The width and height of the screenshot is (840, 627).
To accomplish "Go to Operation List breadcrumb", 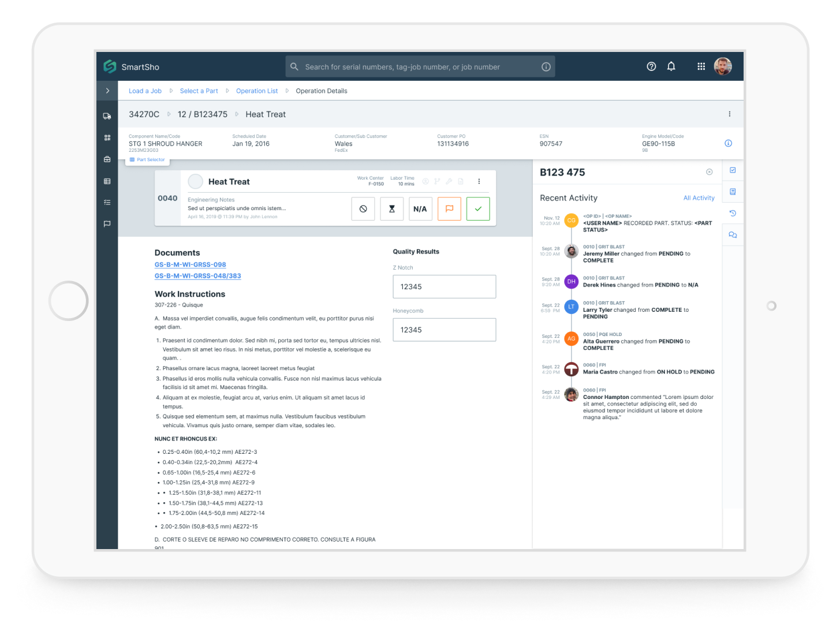I will click(257, 91).
